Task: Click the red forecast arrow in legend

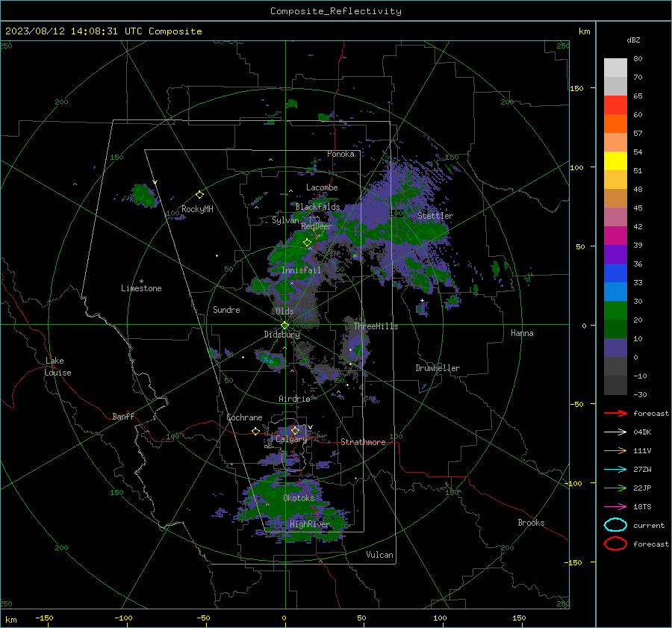Action: click(x=615, y=413)
